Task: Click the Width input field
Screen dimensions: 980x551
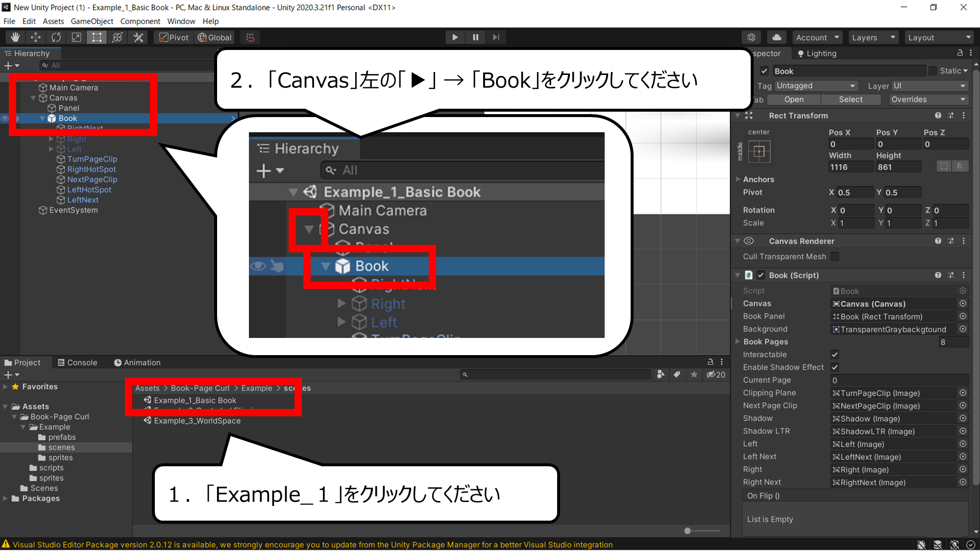Action: [851, 167]
